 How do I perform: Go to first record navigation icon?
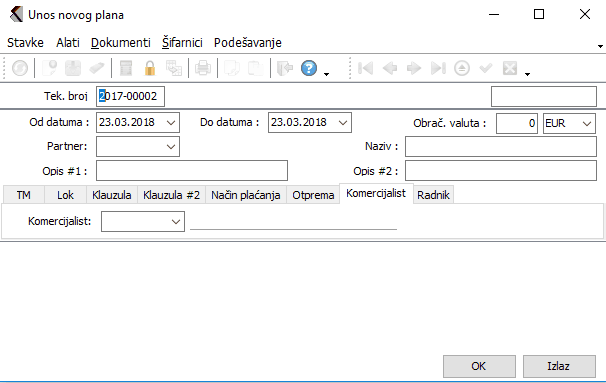(x=365, y=68)
